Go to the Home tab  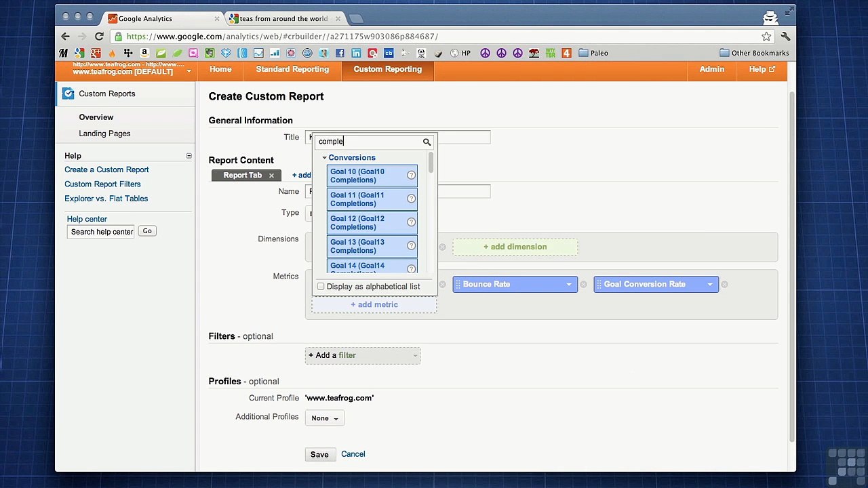pos(220,69)
